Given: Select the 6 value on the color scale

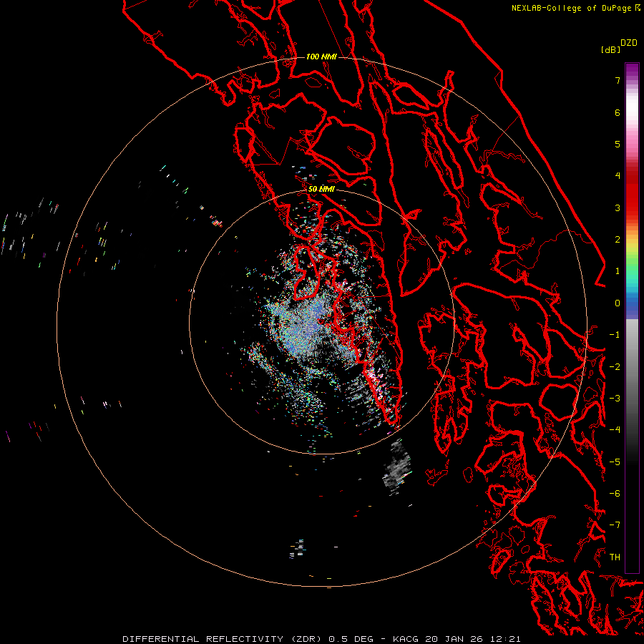Looking at the screenshot, I should (x=618, y=112).
